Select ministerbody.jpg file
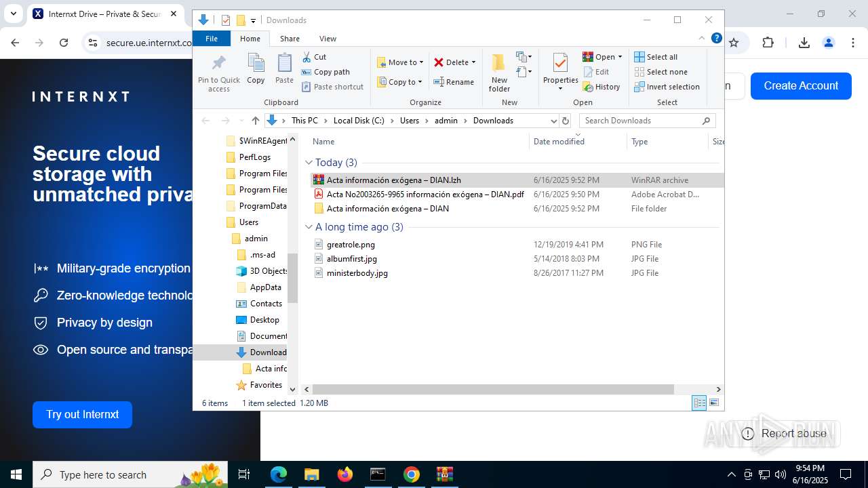868x488 pixels. (517, 273)
